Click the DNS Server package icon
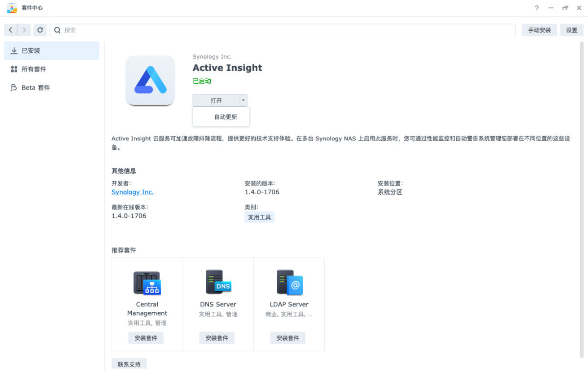588x370 pixels. click(218, 283)
